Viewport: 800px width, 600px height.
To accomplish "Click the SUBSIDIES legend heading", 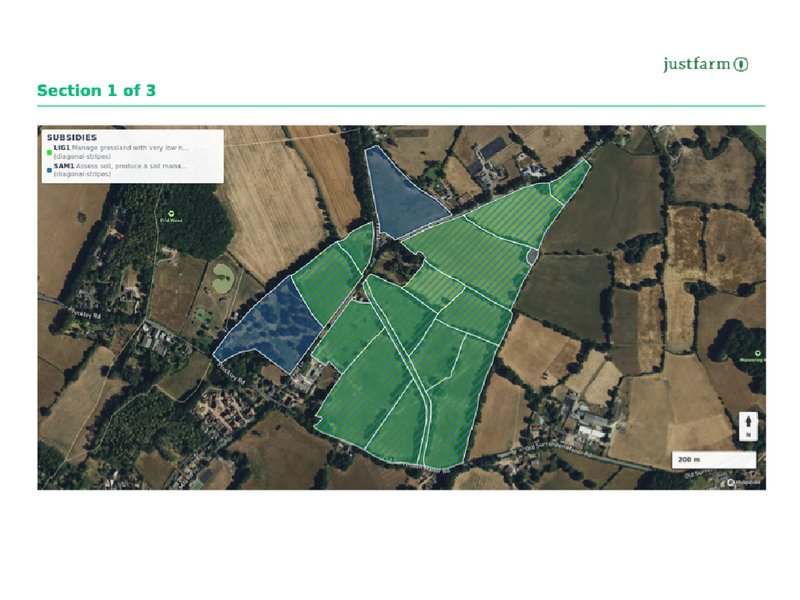I will 72,137.
